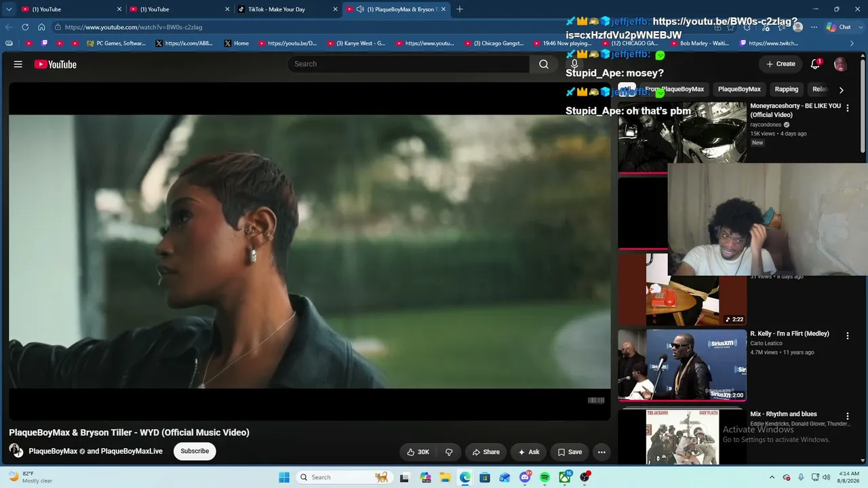Screen dimensions: 868x488
Task: Open the Chicago Gangst... bookmark
Action: 494,43
